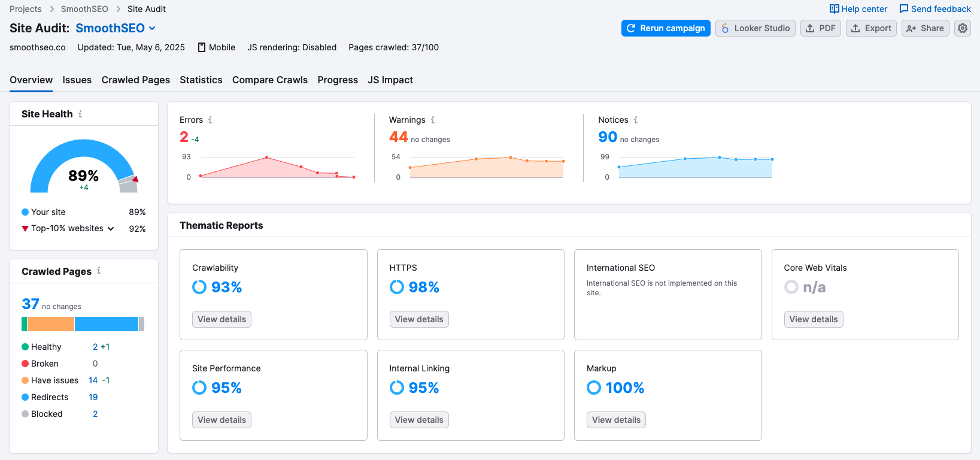Click the Site Performance progress ring icon
This screenshot has height=460, width=980.
(x=199, y=388)
